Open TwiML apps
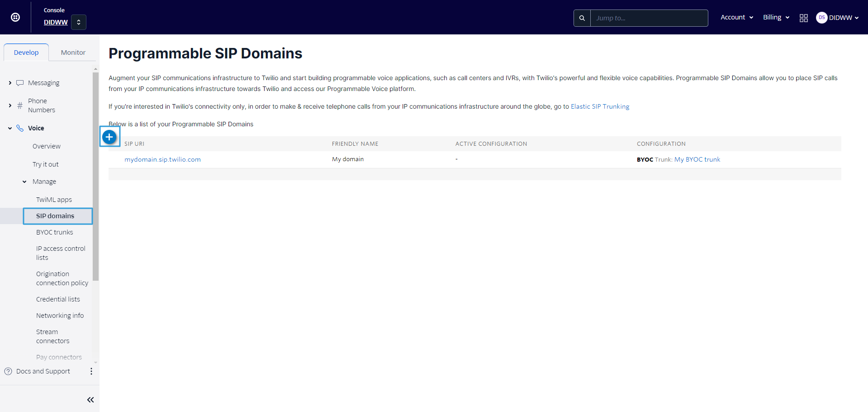868x412 pixels. 54,200
